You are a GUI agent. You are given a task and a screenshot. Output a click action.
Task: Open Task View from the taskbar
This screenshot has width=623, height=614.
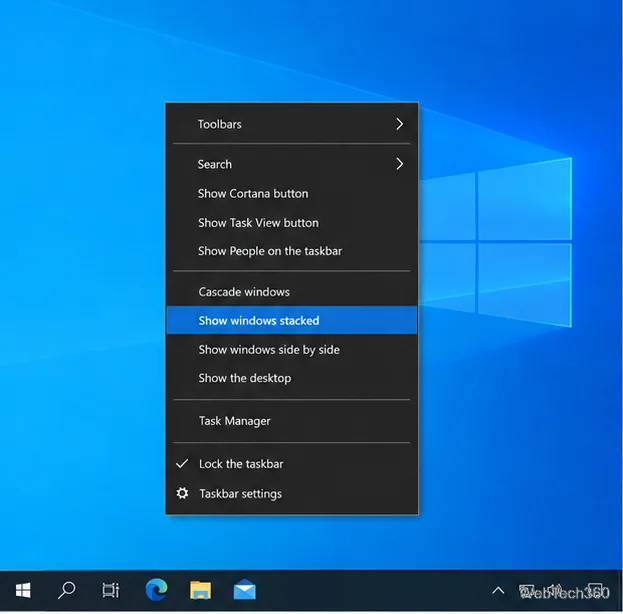click(x=110, y=591)
